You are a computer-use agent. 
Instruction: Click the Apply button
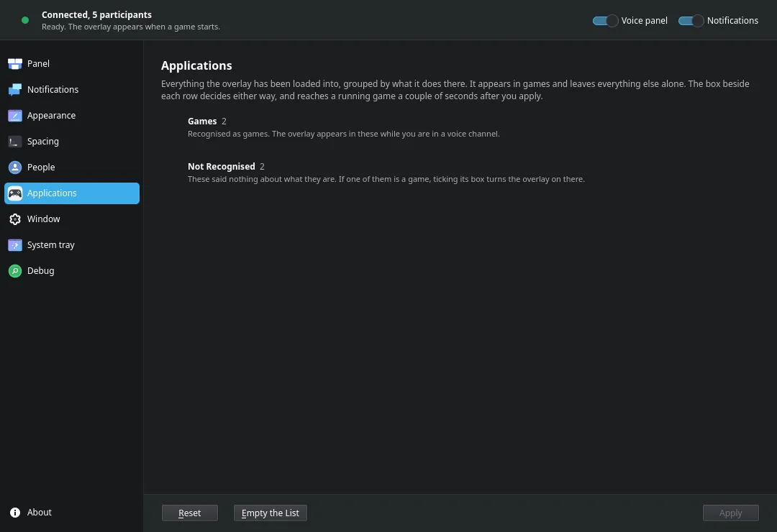[730, 513]
